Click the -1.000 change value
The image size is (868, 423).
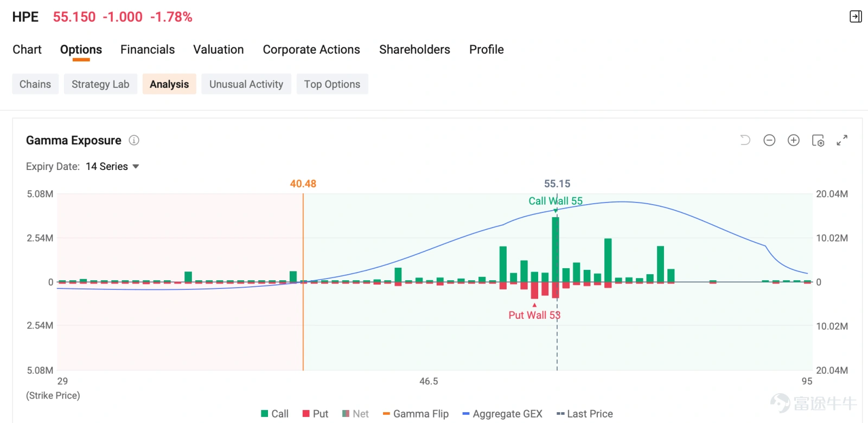[x=123, y=17]
